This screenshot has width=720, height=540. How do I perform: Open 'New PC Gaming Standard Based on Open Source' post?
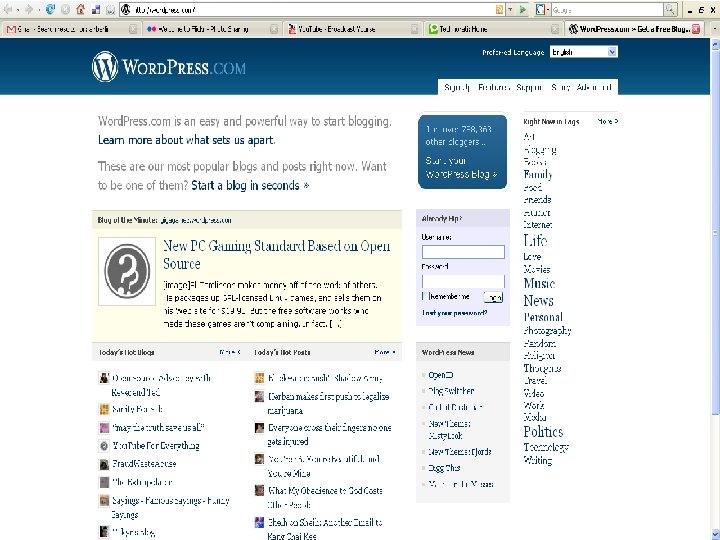pos(277,254)
